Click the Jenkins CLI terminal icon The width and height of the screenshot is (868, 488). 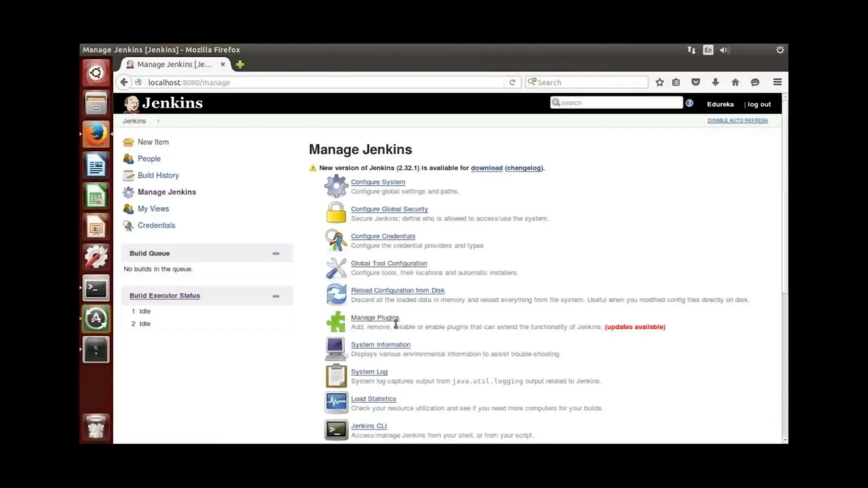point(336,430)
